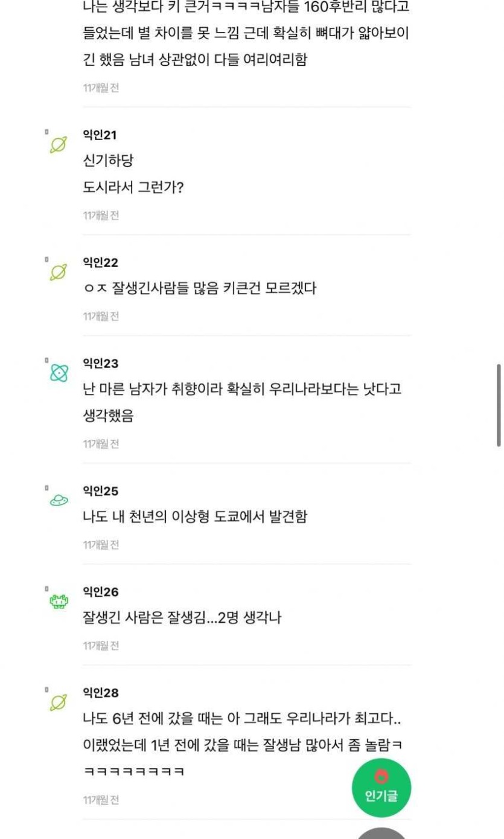Tap the partially visible gray round button
This screenshot has height=839, width=504.
pos(381,834)
